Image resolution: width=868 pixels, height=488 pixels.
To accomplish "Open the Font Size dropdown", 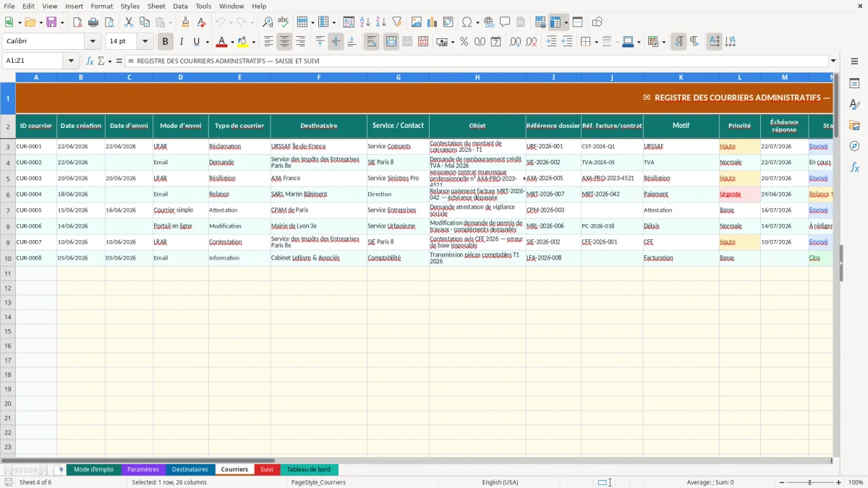I will click(x=145, y=42).
